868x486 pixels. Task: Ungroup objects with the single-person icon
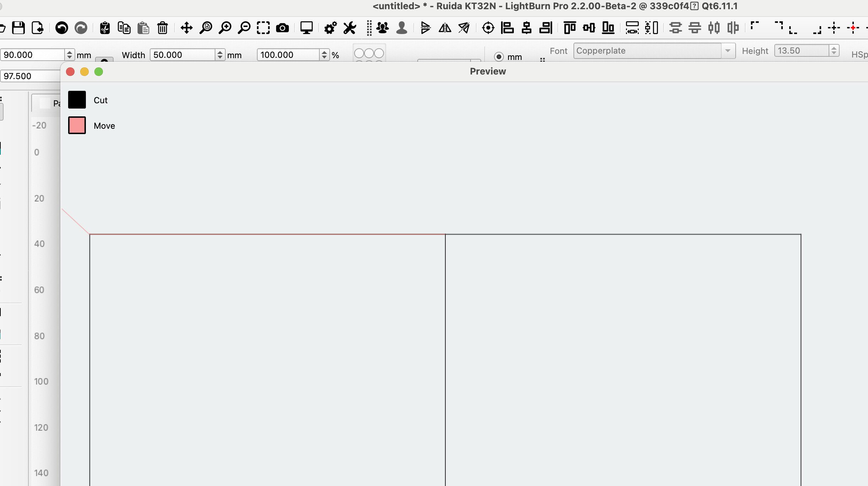tap(402, 28)
